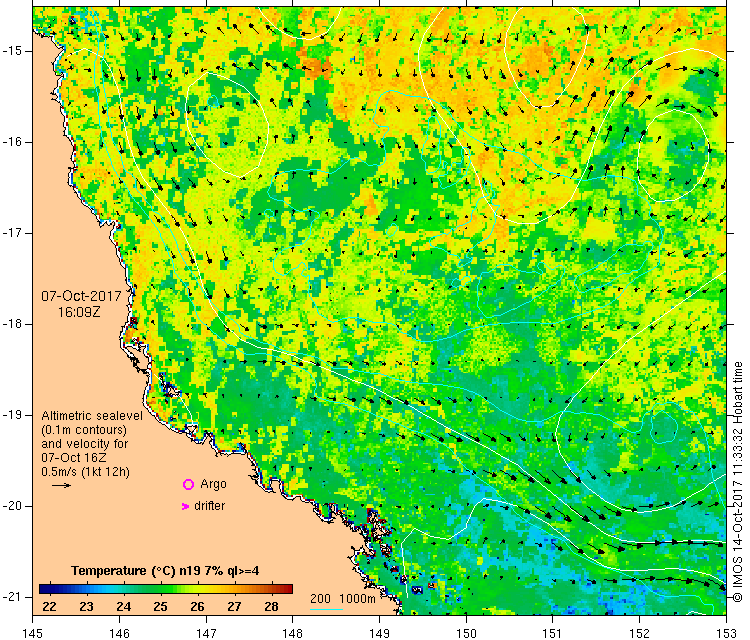Click the '200 1000m' depth legend text
The height and width of the screenshot is (640, 750).
pos(342,599)
